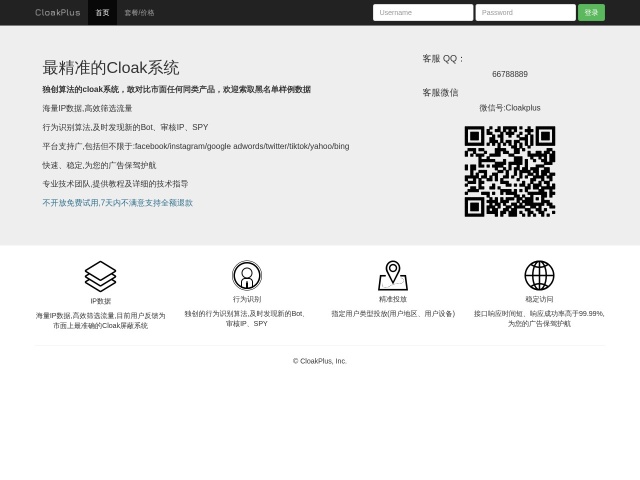Focus the Username input field
Screen dimensions: 640x480
[x=423, y=13]
